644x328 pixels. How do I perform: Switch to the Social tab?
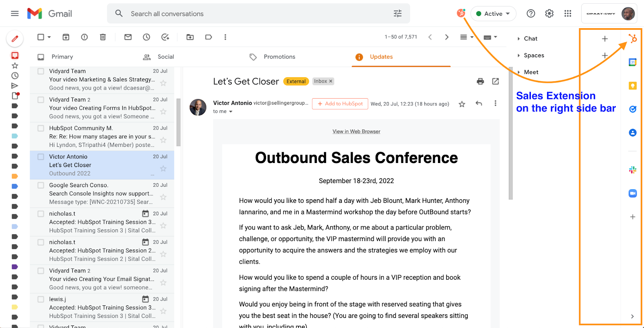click(166, 57)
